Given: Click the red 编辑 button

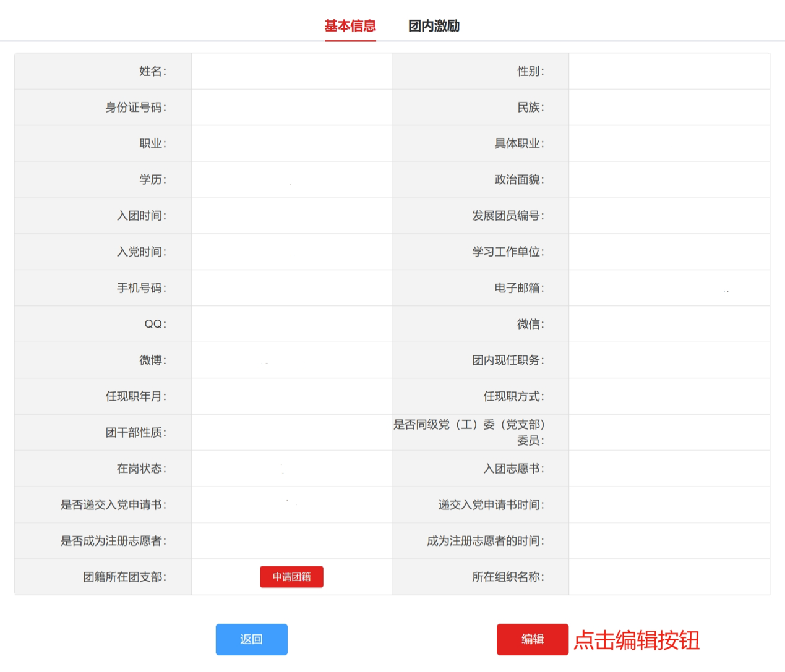Looking at the screenshot, I should coord(532,639).
